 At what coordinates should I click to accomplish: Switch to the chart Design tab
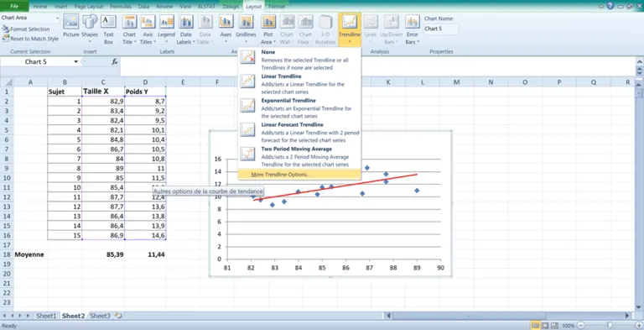[231, 7]
